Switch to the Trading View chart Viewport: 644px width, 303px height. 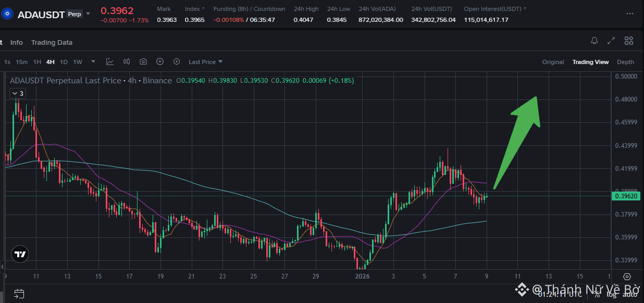(590, 62)
